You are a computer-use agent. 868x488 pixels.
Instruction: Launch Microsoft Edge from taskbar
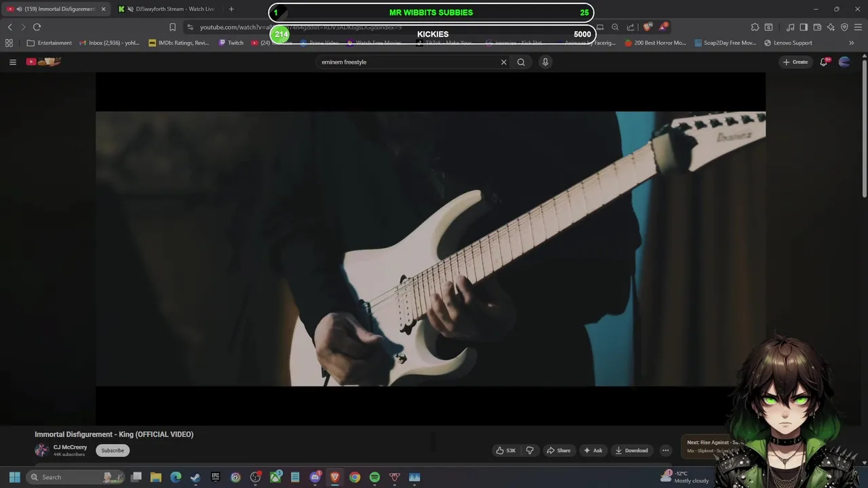[176, 477]
